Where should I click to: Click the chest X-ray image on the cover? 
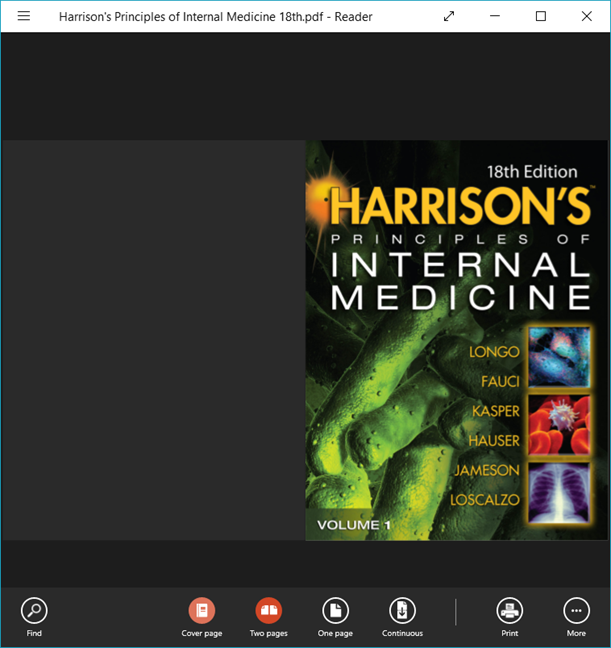pos(559,493)
